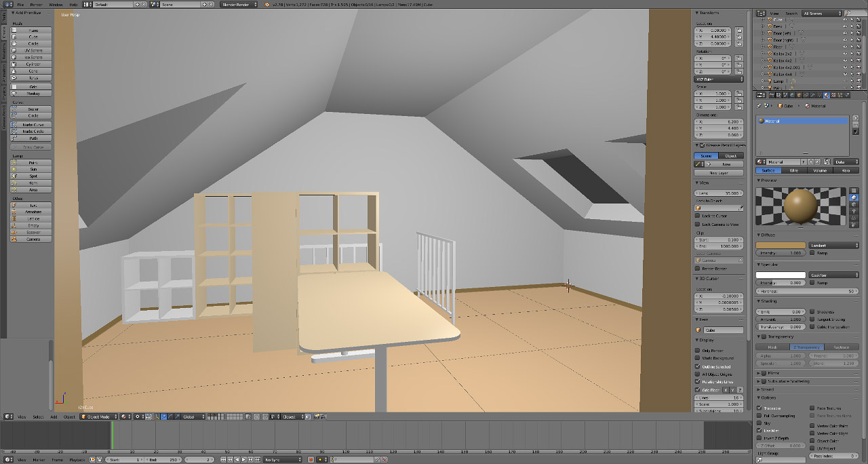Open the Lambert diffuse shader dropdown
The width and height of the screenshot is (868, 464).
click(x=834, y=245)
